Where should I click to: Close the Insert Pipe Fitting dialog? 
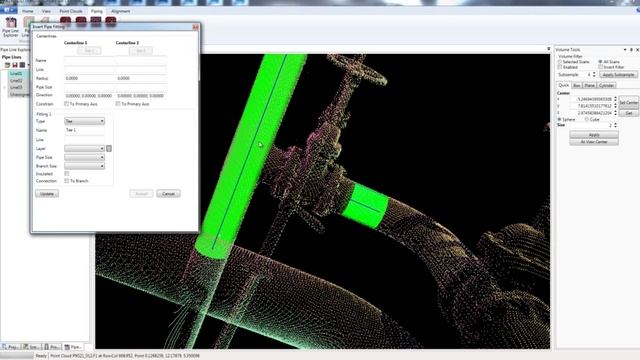(x=195, y=27)
